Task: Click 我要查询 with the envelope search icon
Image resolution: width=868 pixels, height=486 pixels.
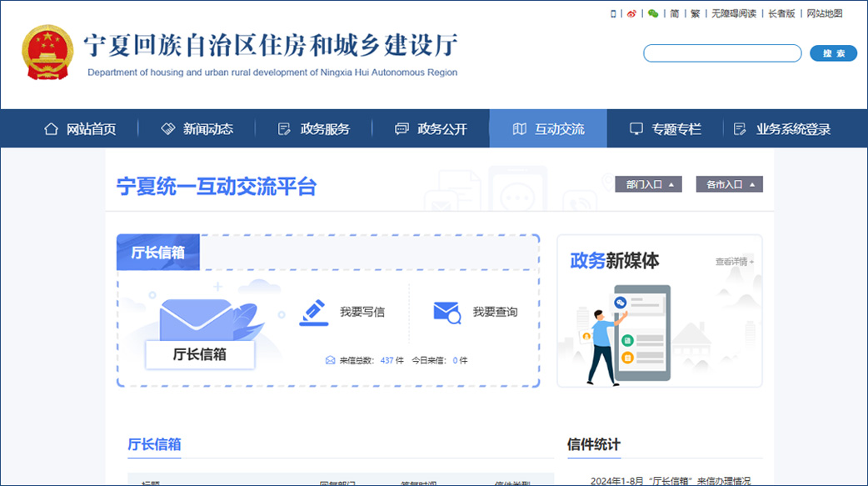Action: point(475,312)
